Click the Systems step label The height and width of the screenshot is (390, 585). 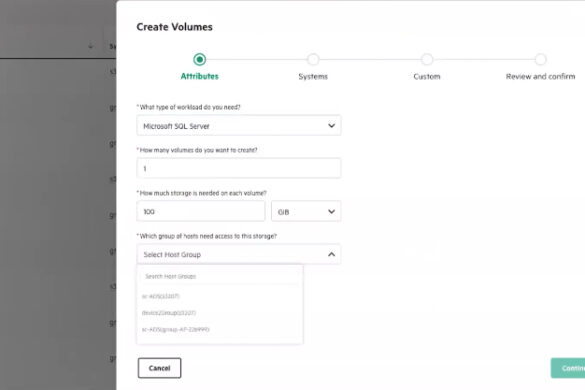pos(313,77)
